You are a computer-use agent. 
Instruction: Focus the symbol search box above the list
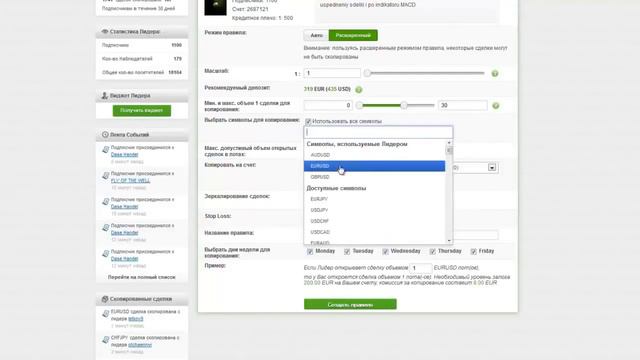378,132
